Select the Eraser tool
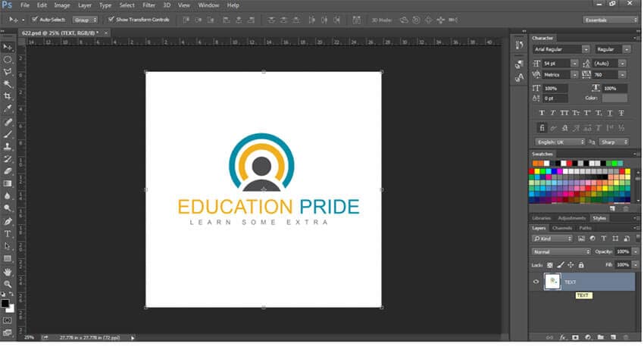 point(8,171)
